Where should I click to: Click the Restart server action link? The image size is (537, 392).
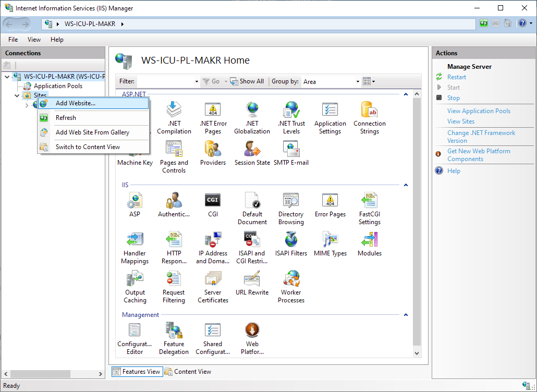(x=457, y=77)
